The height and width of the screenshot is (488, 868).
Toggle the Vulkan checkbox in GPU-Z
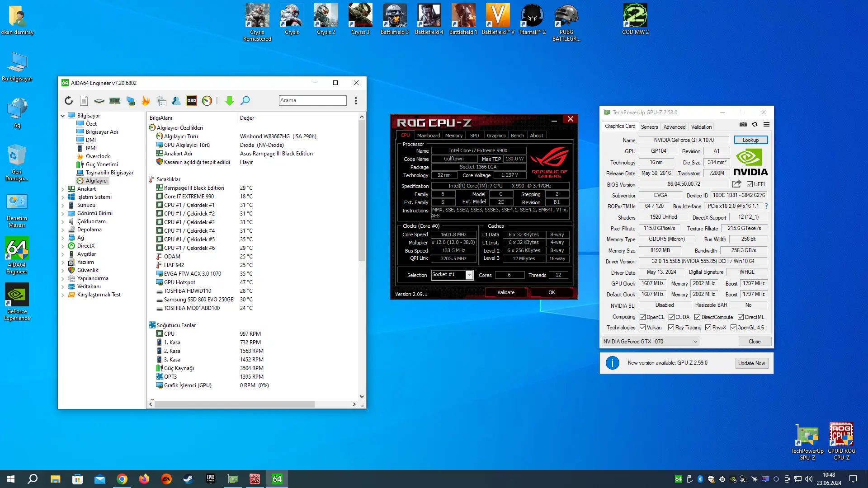pos(642,328)
